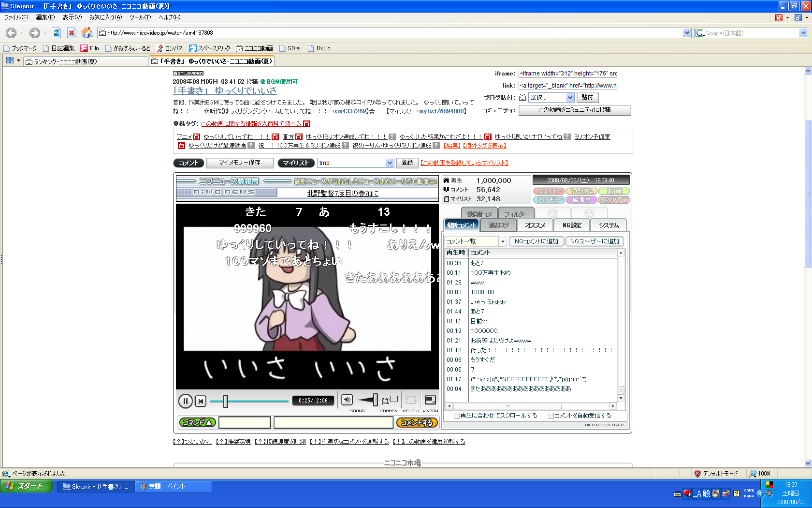Open the ブログ貼付 選択 dropdown

(570, 98)
